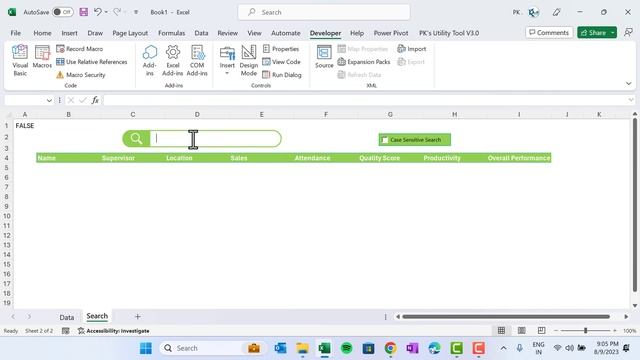The width and height of the screenshot is (640, 360).
Task: Open Excel Add-ins dialog
Action: pos(173,61)
